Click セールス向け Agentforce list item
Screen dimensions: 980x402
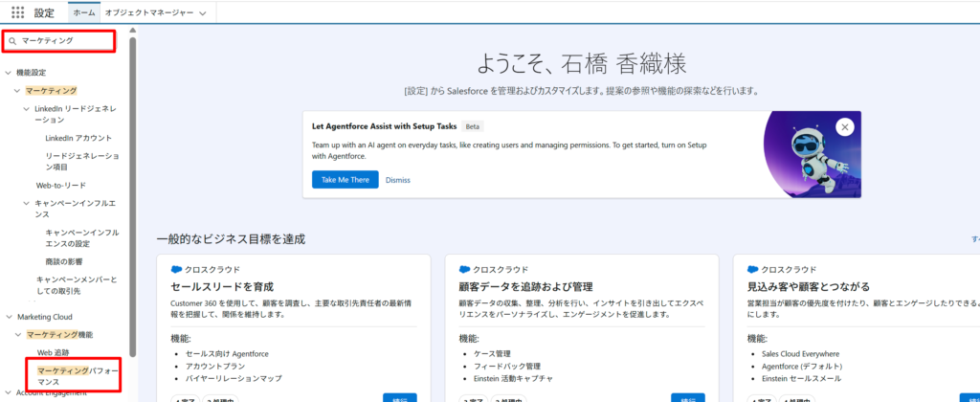[227, 354]
